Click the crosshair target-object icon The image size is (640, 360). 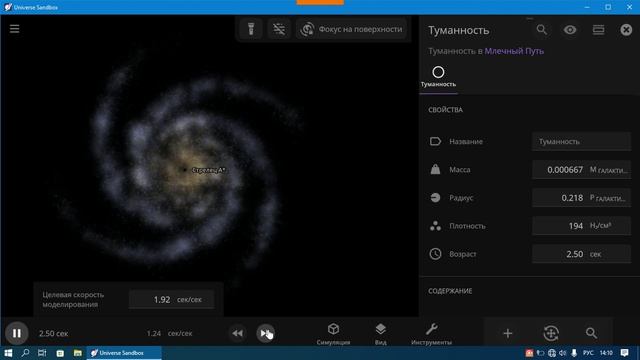coord(551,333)
